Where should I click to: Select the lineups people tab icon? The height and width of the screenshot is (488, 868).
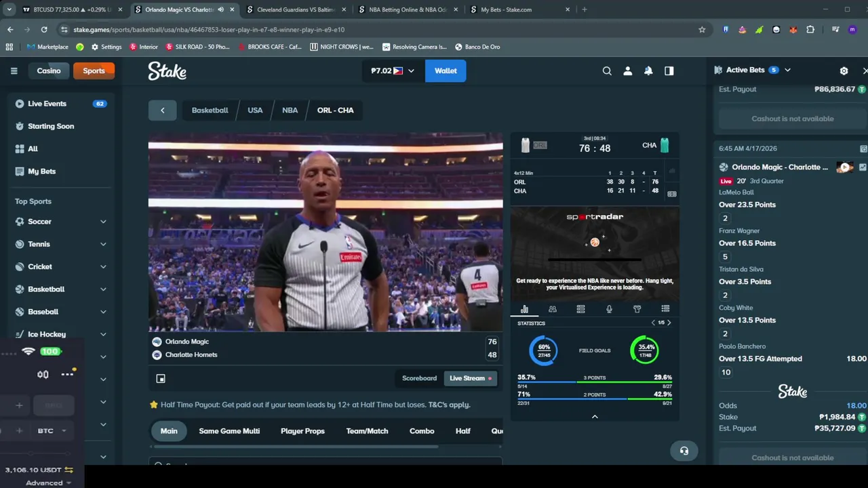point(553,309)
